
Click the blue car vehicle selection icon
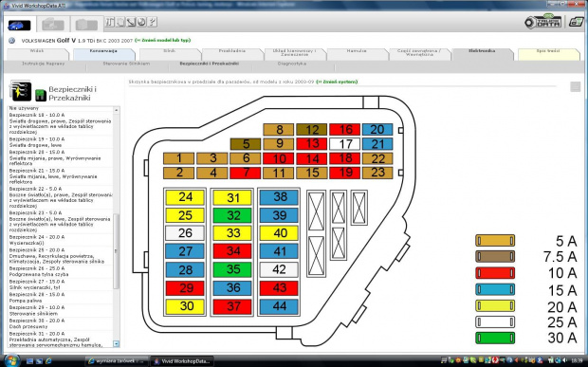click(19, 25)
